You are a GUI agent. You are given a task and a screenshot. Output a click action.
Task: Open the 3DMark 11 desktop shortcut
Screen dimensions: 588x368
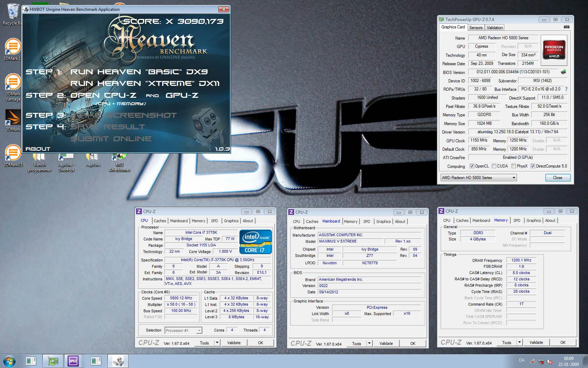[x=12, y=49]
